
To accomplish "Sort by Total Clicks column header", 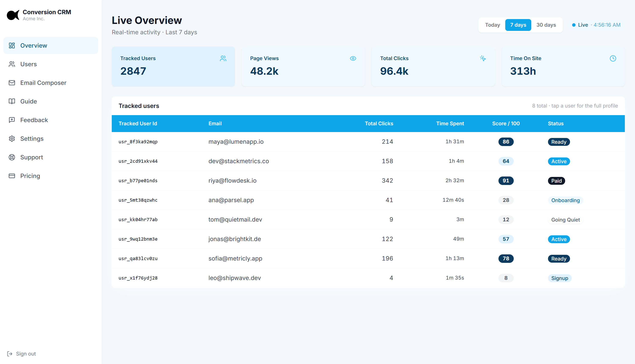I will pos(379,124).
